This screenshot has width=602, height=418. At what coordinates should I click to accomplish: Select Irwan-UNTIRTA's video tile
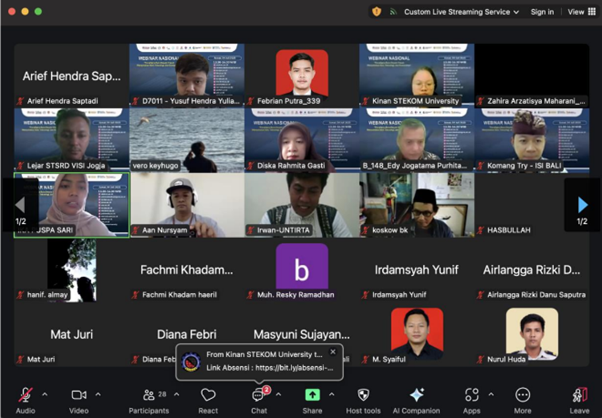302,205
